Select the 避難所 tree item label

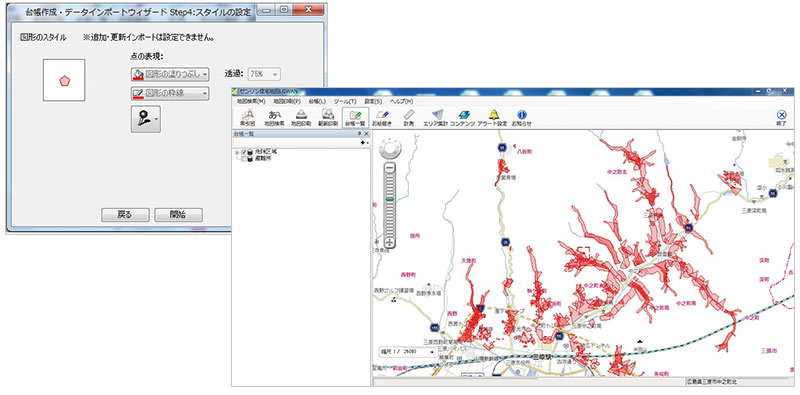coord(263,159)
